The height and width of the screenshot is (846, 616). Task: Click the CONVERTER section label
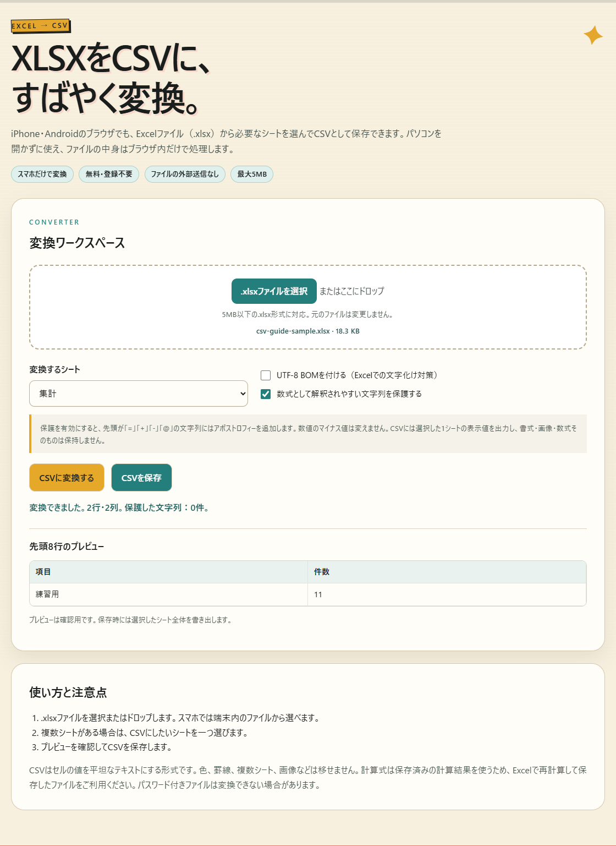click(x=54, y=222)
